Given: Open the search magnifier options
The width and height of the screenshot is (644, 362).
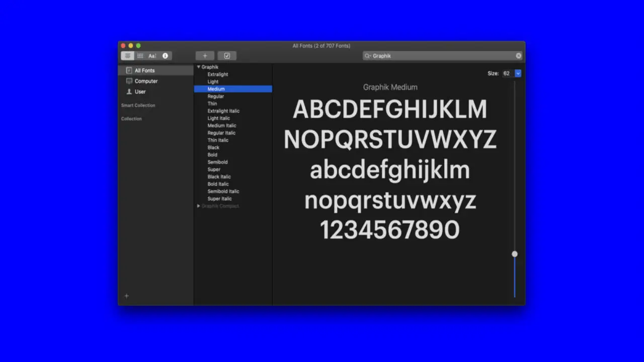Looking at the screenshot, I should point(368,56).
